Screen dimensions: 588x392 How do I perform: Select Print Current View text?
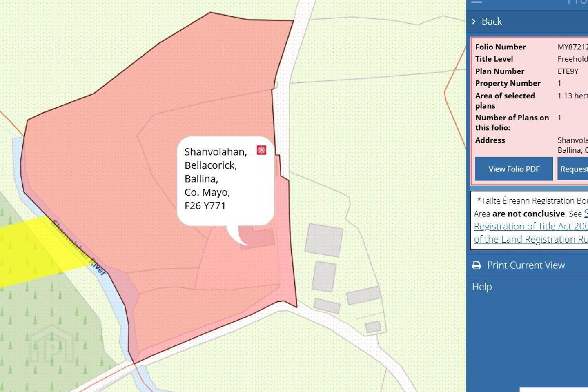click(x=526, y=265)
